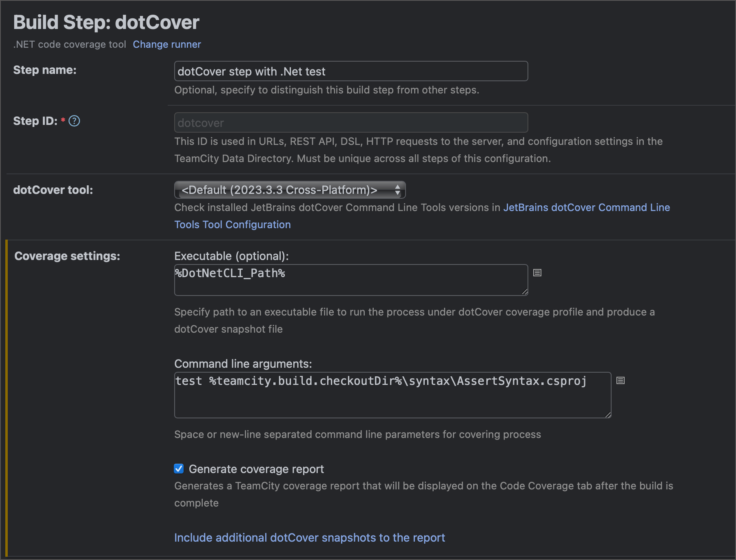Screen dimensions: 736x560
Task: Click Include additional dotCover snapshots to the report
Action: (x=309, y=538)
